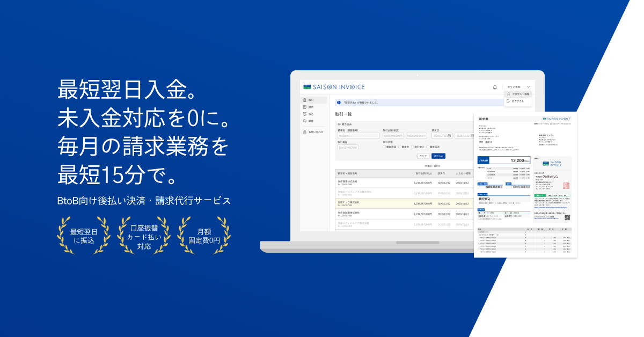Click the blue info icon in notification banner

point(339,102)
